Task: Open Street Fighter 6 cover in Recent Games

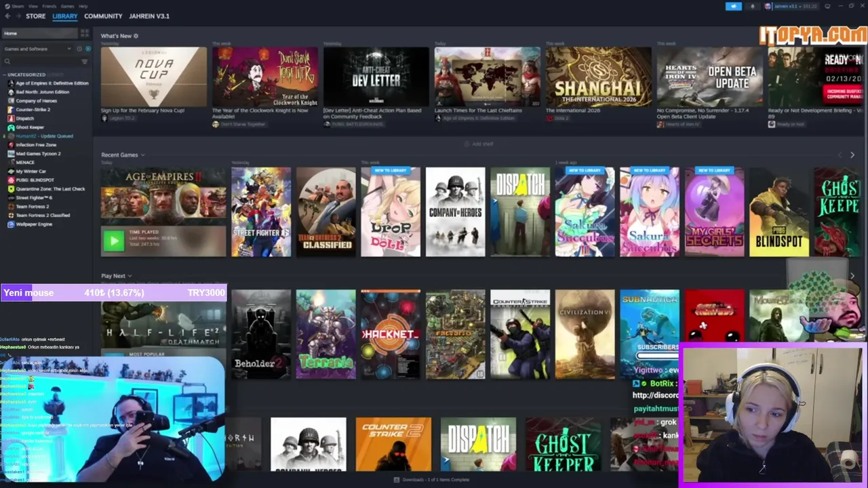Action: (x=261, y=212)
